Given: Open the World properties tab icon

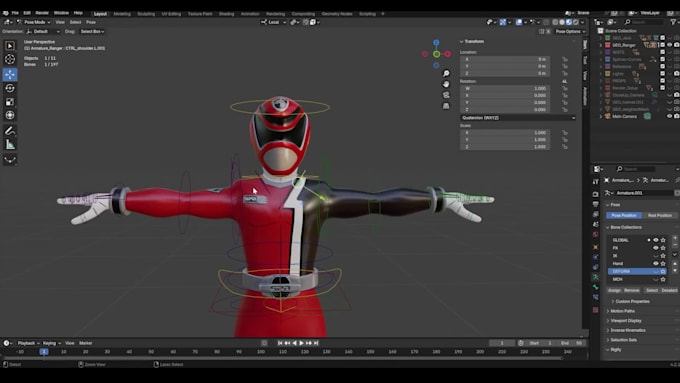Looking at the screenshot, I should pos(595,235).
